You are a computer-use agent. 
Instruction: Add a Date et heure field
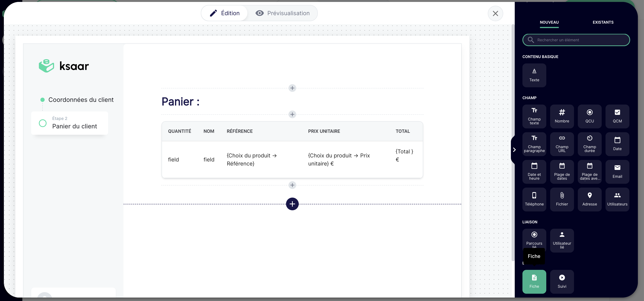point(534,172)
